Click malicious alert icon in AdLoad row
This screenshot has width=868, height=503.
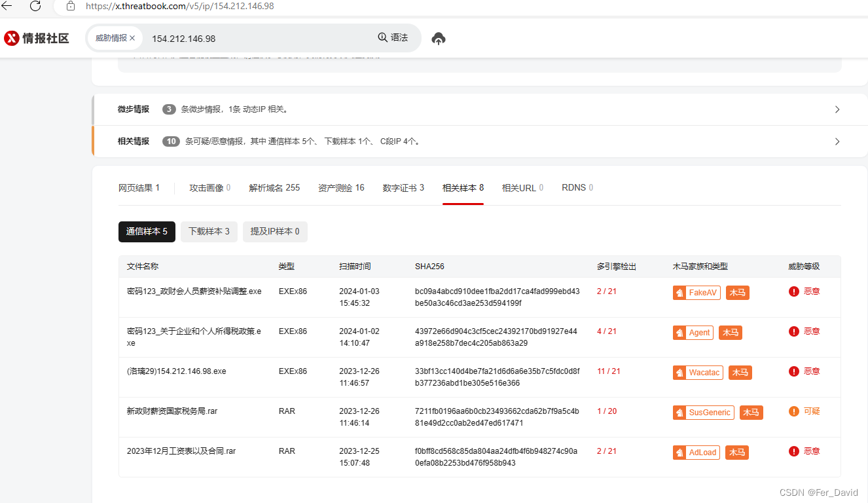tap(794, 451)
